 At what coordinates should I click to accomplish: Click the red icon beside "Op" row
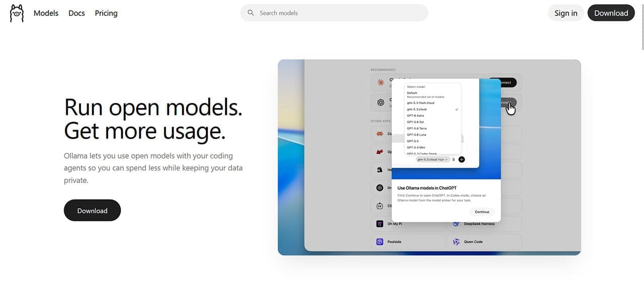click(380, 152)
